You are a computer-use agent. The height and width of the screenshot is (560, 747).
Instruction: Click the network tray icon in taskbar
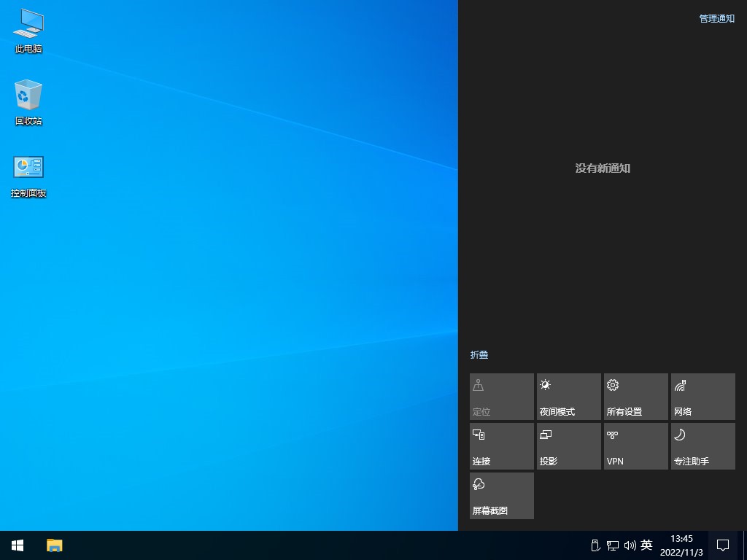tap(613, 545)
